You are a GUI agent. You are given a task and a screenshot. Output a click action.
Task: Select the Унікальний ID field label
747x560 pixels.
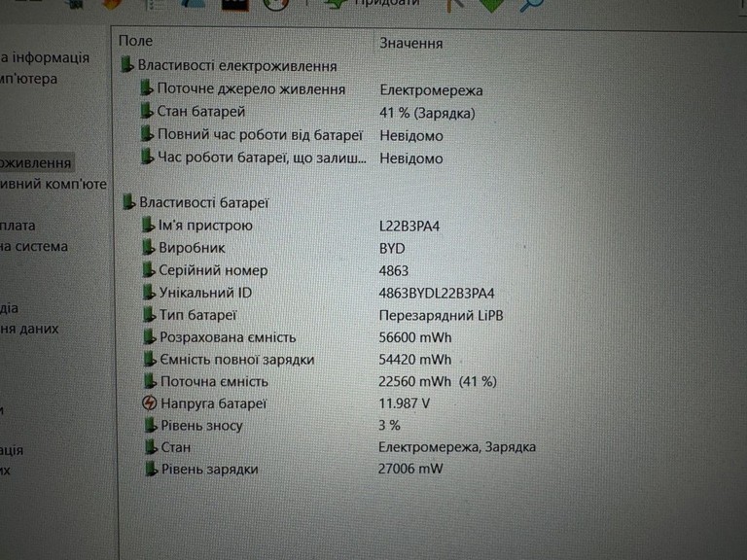coord(205,293)
